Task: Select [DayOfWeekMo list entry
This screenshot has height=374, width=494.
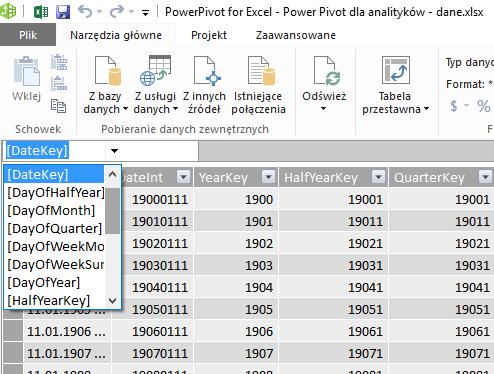Action: 55,247
